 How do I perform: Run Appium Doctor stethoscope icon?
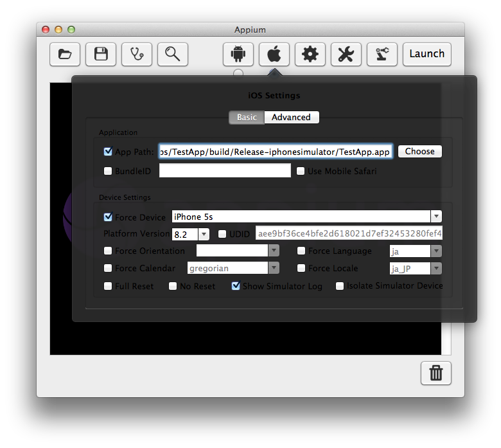(137, 54)
